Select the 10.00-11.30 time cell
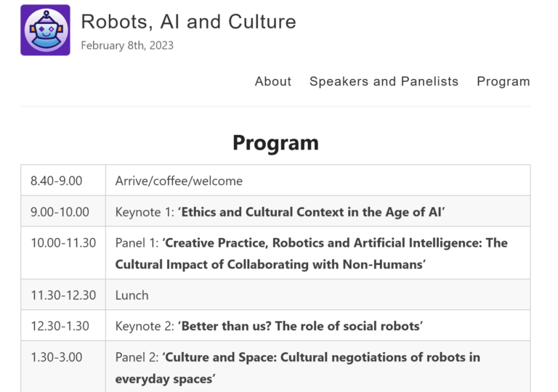 tap(63, 253)
